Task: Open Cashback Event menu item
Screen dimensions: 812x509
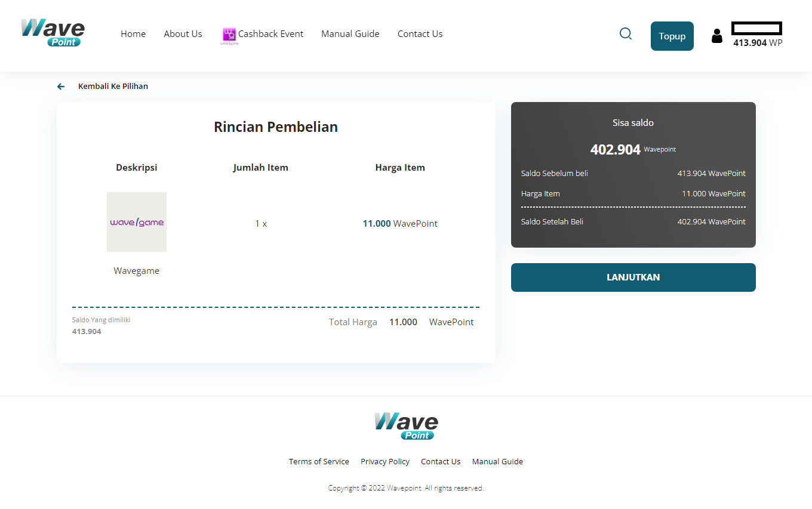Action: (270, 34)
